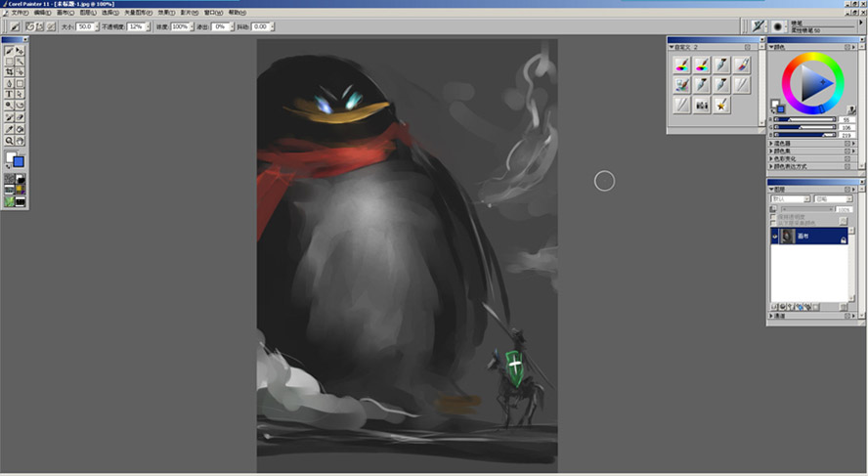Viewport: 868px width, 476px height.
Task: Click the opacity 12% input field
Action: 136,26
